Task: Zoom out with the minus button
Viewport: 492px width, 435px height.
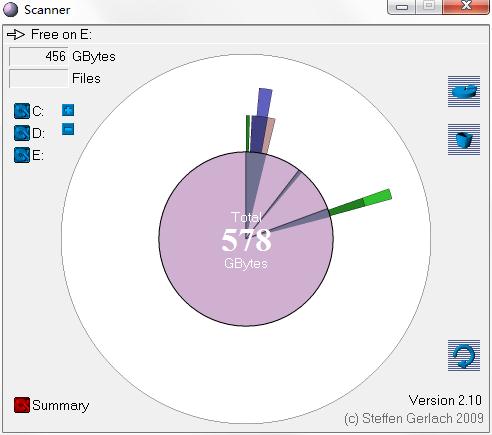Action: [68, 129]
